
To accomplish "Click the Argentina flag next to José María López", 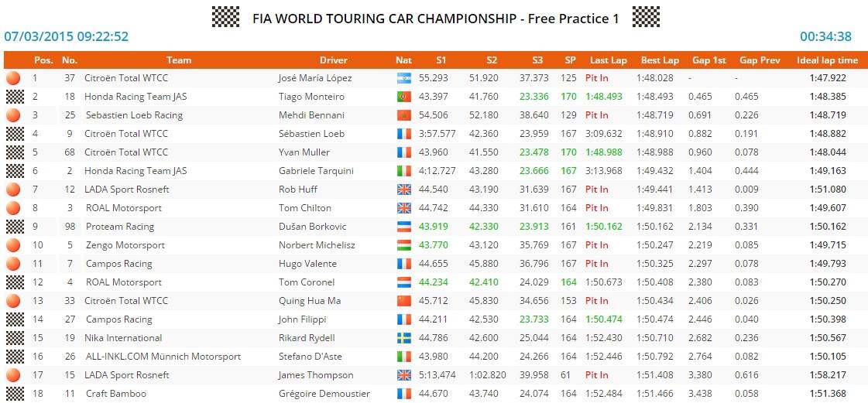I will point(403,78).
